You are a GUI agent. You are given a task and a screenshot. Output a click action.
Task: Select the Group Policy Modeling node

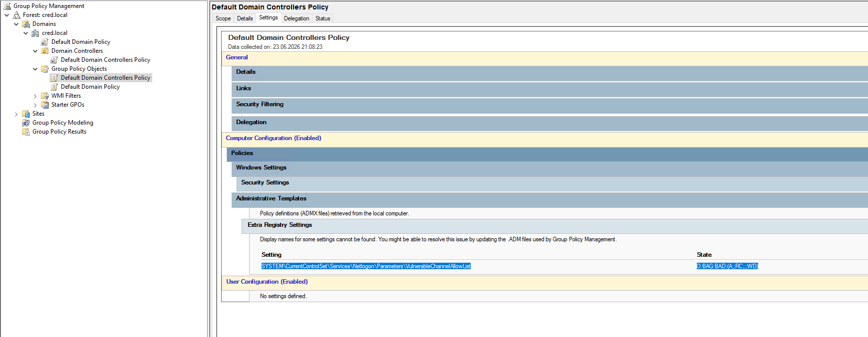[63, 123]
